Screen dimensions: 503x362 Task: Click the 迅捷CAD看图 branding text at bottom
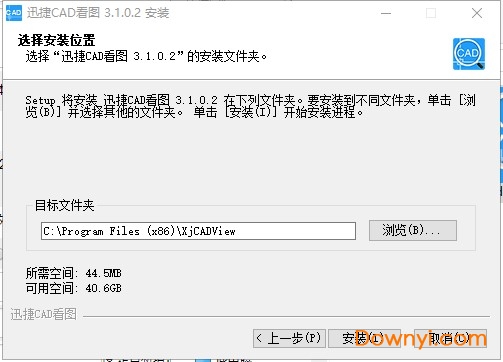(x=44, y=314)
